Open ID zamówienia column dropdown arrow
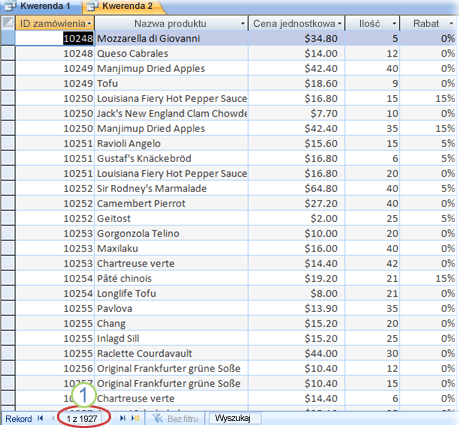 (x=89, y=24)
